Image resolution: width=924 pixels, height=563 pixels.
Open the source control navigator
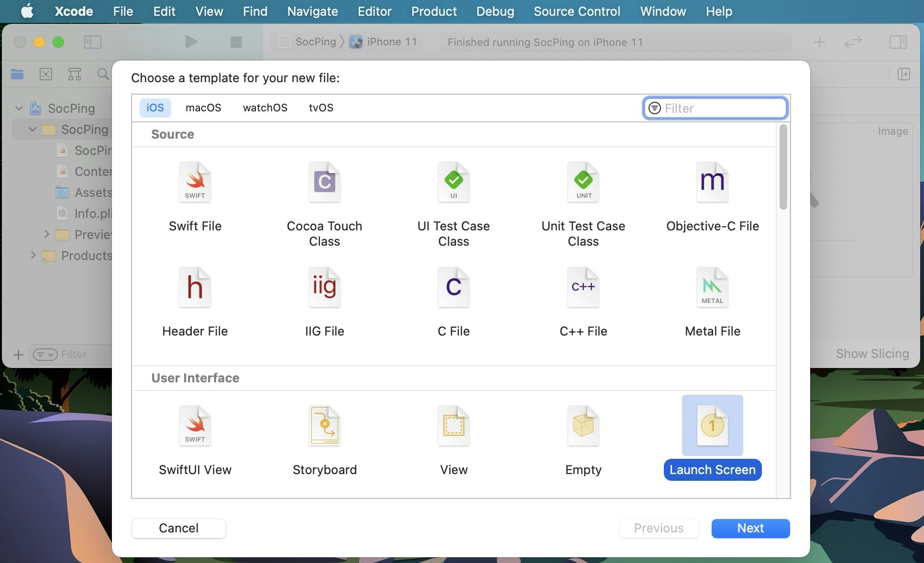click(x=46, y=74)
